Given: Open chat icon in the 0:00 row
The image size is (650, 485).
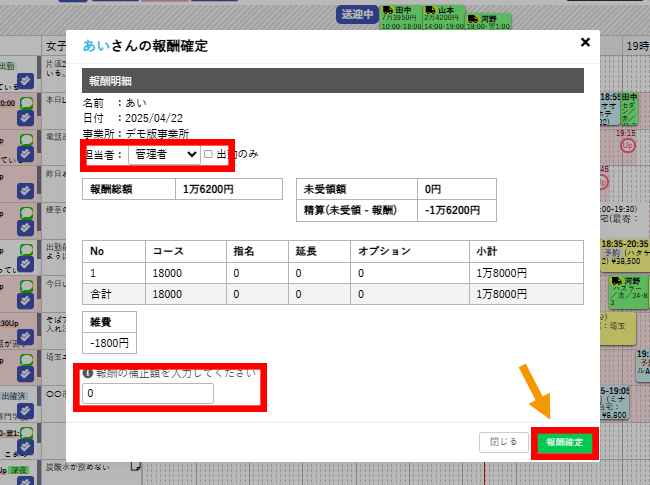Looking at the screenshot, I should pos(27,103).
